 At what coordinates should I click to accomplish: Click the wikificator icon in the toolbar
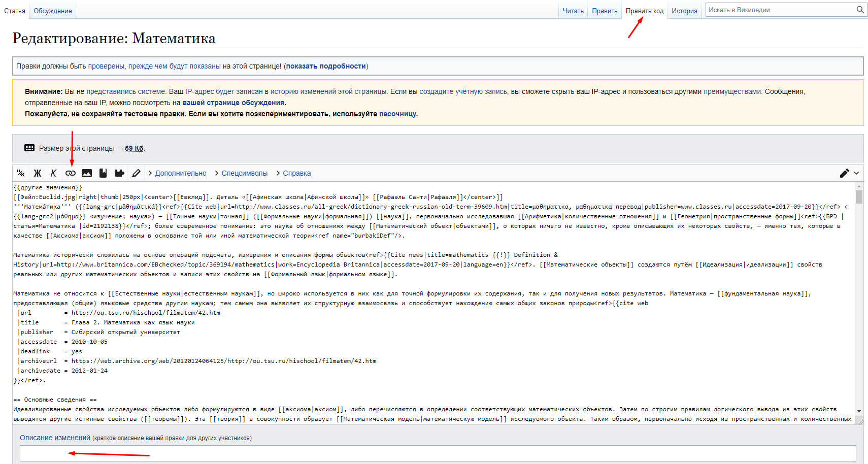tap(21, 173)
